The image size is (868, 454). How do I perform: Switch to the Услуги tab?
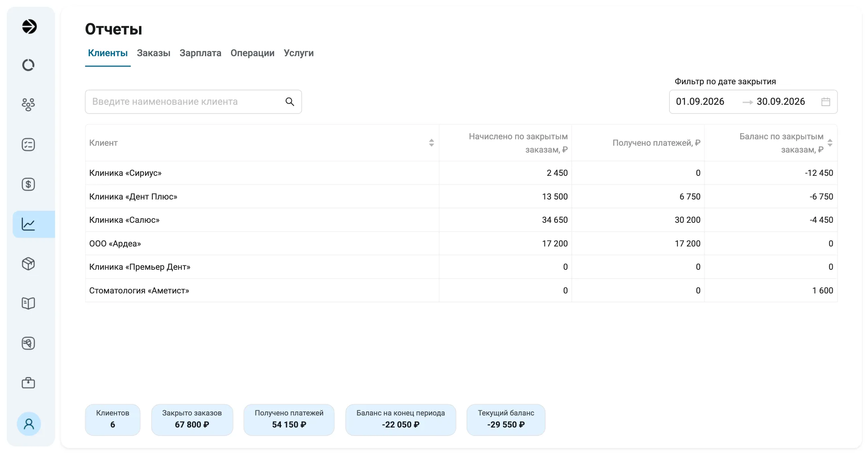[299, 53]
